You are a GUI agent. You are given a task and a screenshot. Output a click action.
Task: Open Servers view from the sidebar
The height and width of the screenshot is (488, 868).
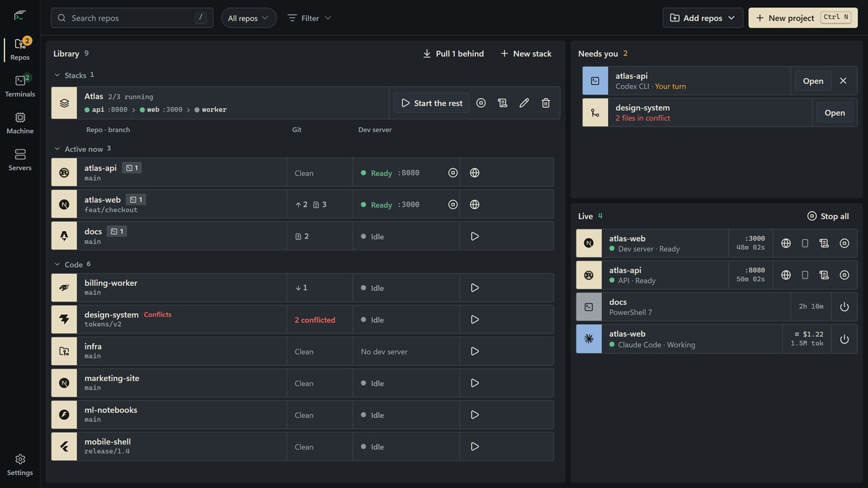(20, 160)
